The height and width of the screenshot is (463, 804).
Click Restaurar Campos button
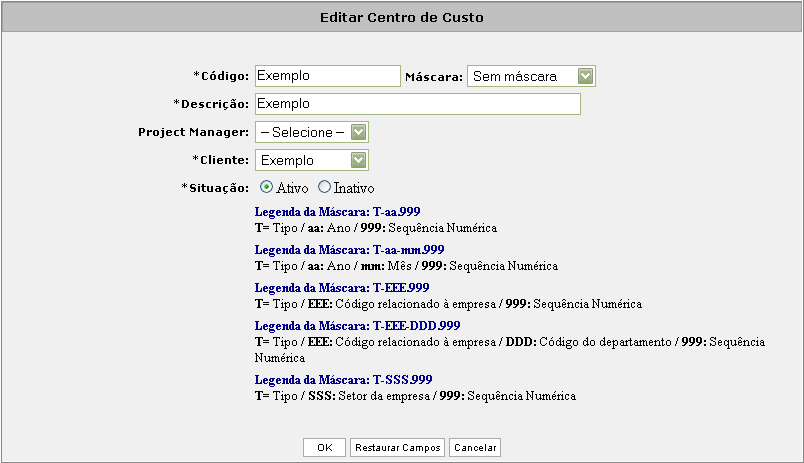tap(398, 448)
